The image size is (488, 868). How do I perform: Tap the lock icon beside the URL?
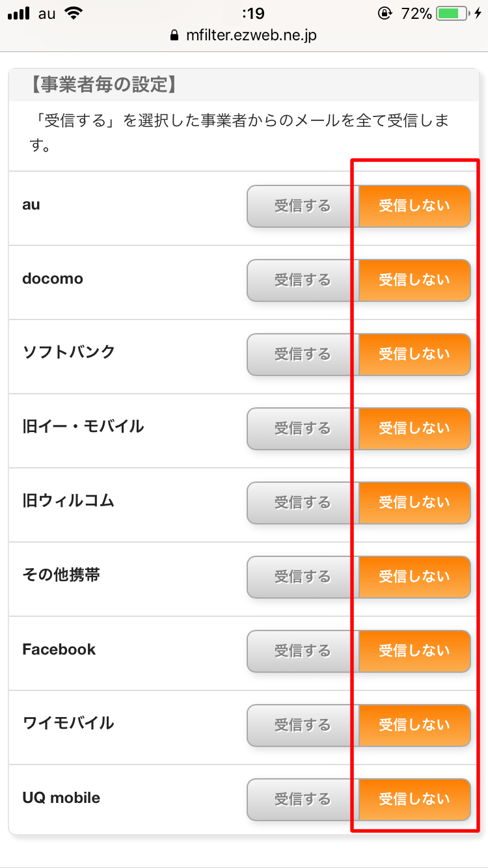(x=173, y=36)
